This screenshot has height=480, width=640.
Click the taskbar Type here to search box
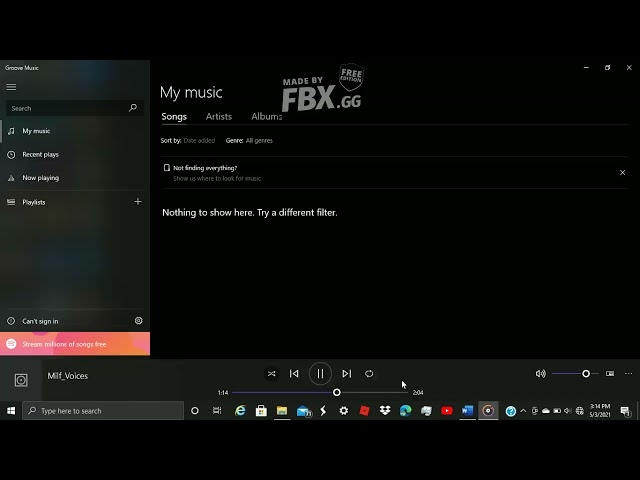click(x=103, y=411)
